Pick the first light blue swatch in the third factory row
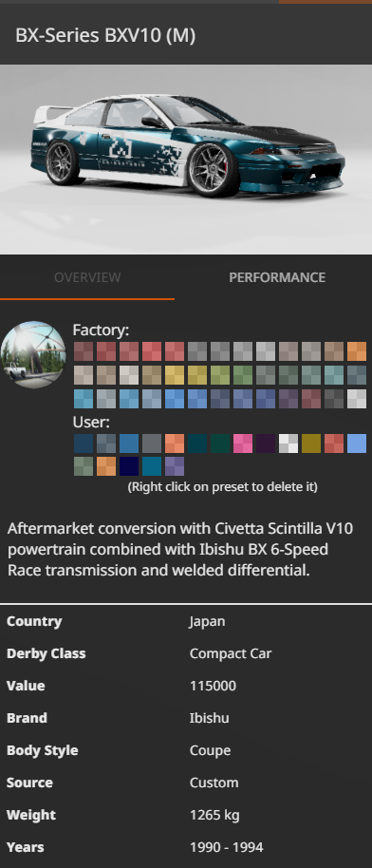Viewport: 372px width, 868px height. click(x=84, y=399)
